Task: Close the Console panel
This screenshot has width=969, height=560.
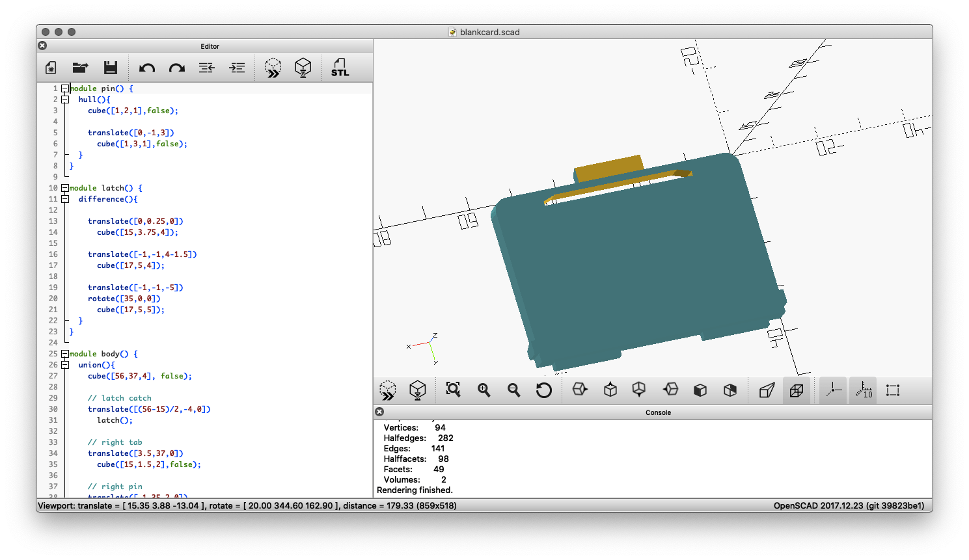Action: pyautogui.click(x=379, y=412)
